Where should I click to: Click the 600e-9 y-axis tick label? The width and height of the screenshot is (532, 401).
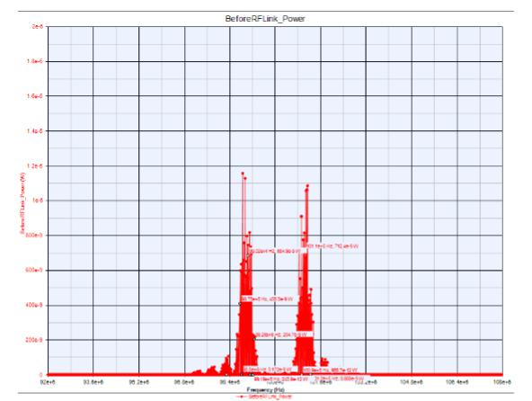click(34, 271)
